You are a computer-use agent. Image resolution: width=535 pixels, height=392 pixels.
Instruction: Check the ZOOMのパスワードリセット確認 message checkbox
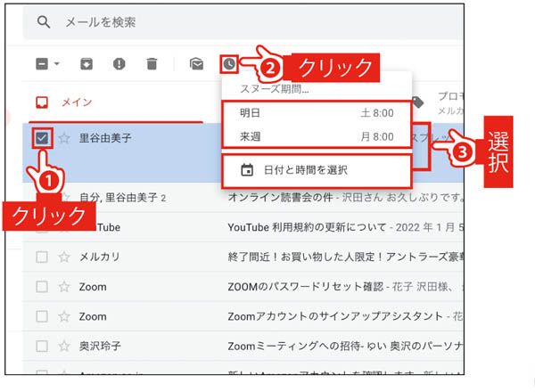click(x=42, y=287)
